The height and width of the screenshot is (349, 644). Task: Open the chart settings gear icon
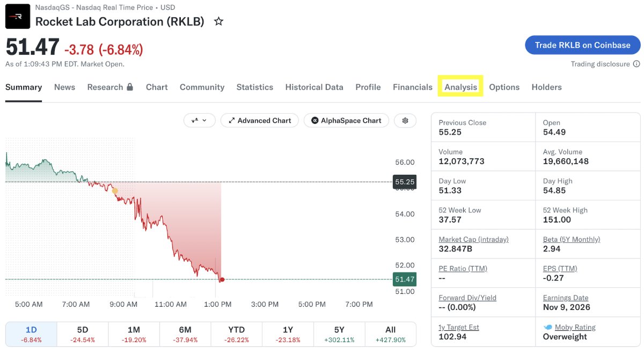tap(405, 121)
